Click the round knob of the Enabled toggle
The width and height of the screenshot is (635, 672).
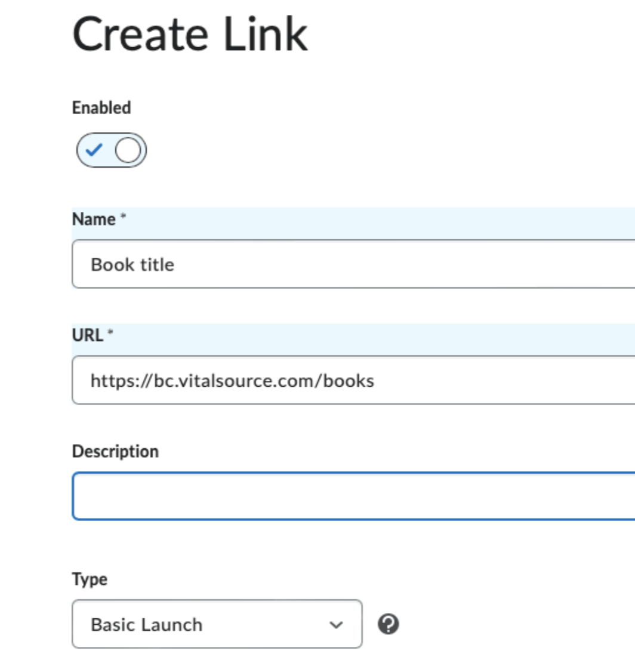click(x=128, y=150)
